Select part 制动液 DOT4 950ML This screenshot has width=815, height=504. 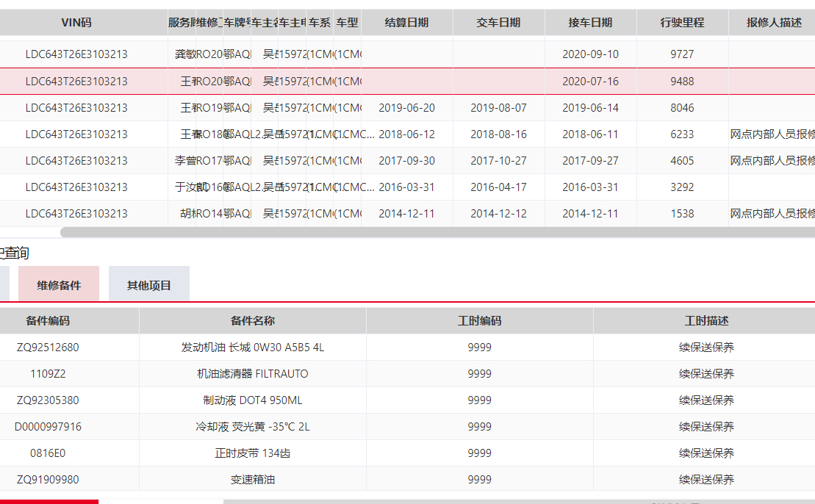pyautogui.click(x=253, y=400)
